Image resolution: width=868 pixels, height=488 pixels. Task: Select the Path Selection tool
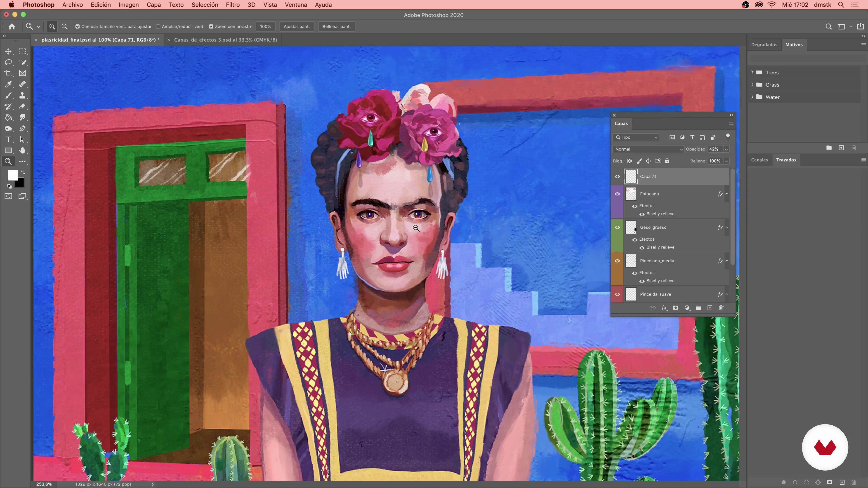click(x=22, y=139)
